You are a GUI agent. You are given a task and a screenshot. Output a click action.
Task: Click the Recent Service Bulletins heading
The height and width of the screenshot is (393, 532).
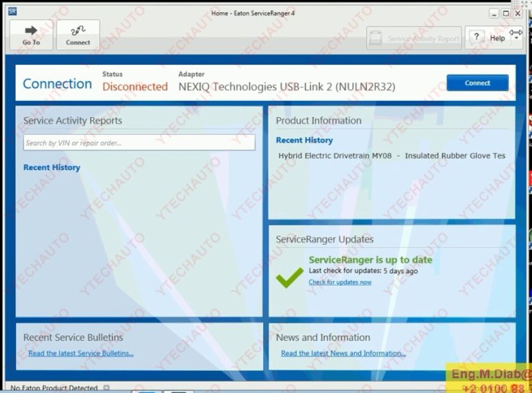(x=73, y=338)
